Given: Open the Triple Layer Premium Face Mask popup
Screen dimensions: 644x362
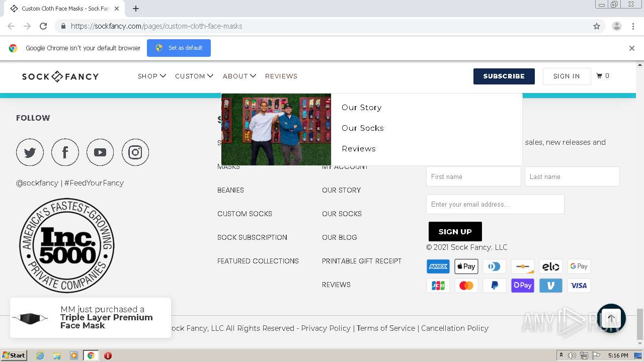Looking at the screenshot, I should (91, 318).
